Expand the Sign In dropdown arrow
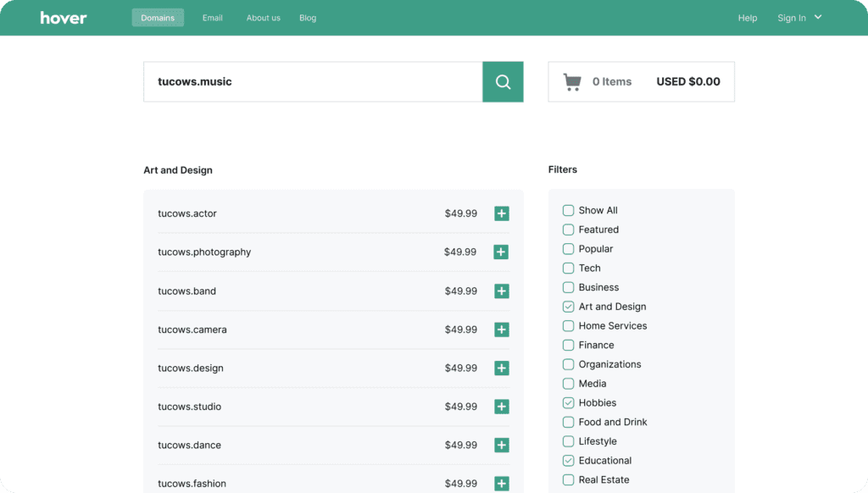The height and width of the screenshot is (493, 868). click(x=818, y=17)
